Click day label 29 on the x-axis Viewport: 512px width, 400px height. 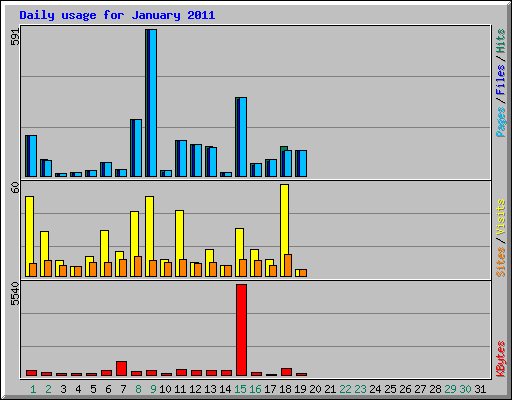click(450, 389)
